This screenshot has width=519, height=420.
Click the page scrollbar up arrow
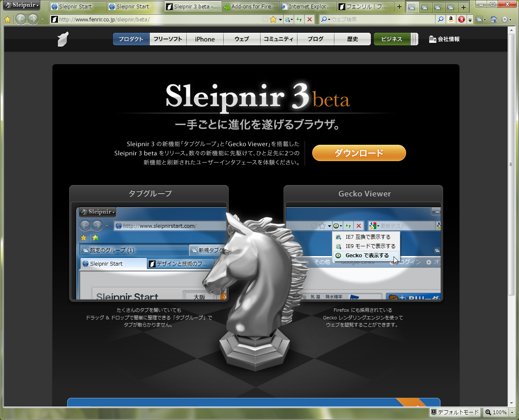pos(511,30)
